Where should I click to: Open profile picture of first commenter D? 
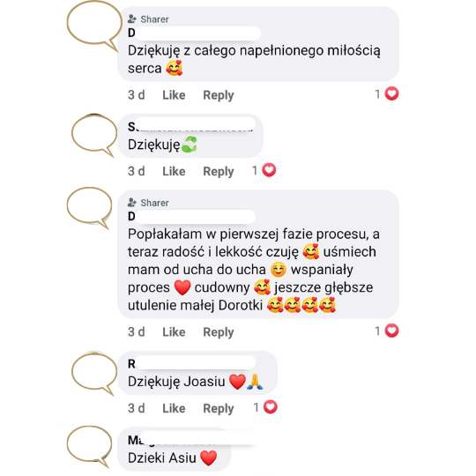(x=94, y=26)
